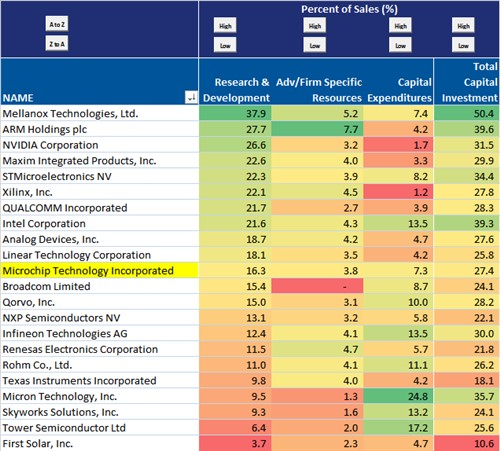Select the First Solar, Inc. cell
This screenshot has width=500, height=451.
pos(99,443)
